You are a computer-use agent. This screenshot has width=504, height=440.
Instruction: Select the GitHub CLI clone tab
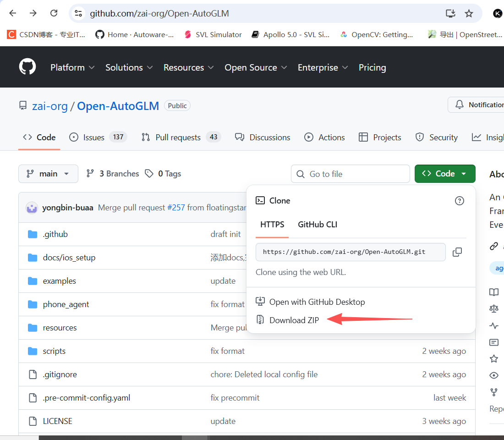coord(318,225)
